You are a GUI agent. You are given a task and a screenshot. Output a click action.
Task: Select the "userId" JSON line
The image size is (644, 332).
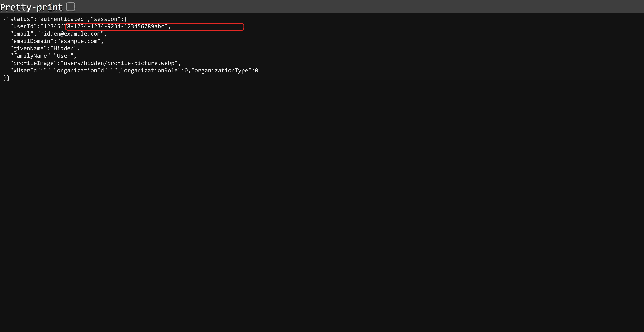click(x=90, y=27)
